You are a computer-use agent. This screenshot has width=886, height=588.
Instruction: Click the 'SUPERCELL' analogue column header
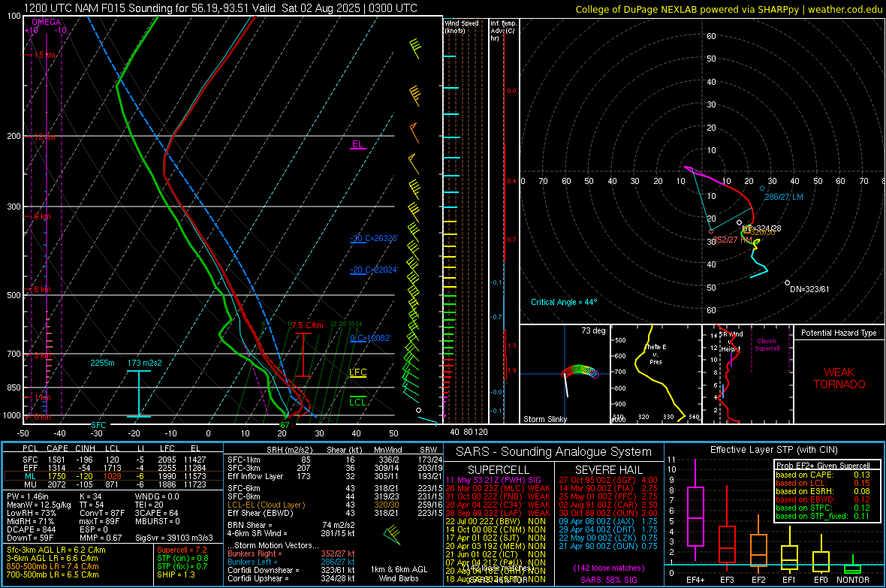coord(499,470)
